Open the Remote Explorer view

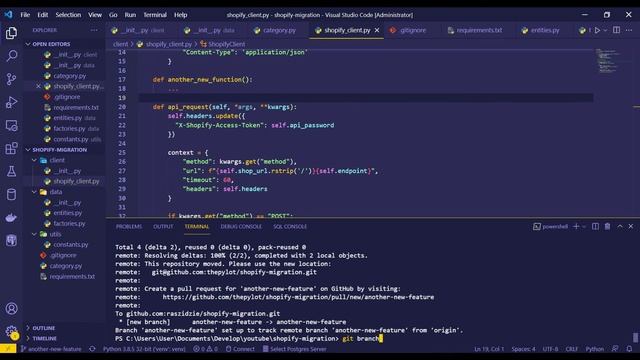point(11,125)
